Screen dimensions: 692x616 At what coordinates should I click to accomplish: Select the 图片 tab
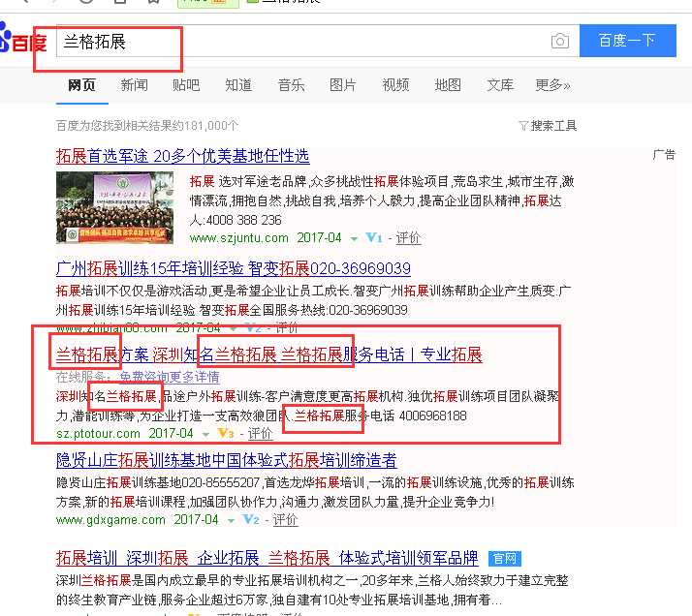point(343,84)
